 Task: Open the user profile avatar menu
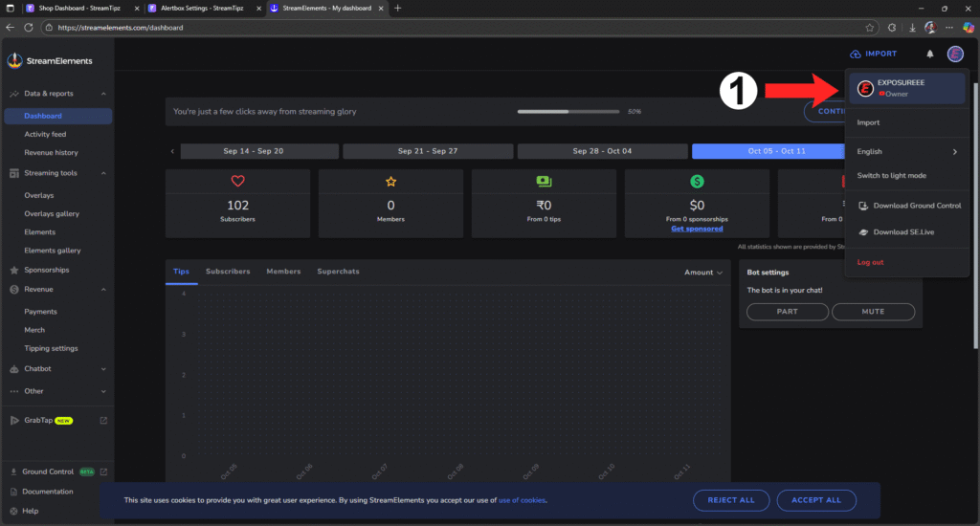click(x=954, y=54)
